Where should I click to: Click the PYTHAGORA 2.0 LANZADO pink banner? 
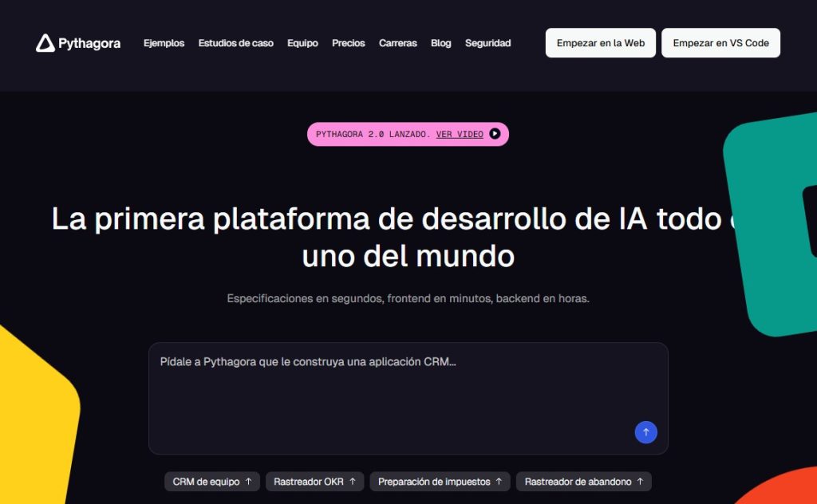pos(373,134)
